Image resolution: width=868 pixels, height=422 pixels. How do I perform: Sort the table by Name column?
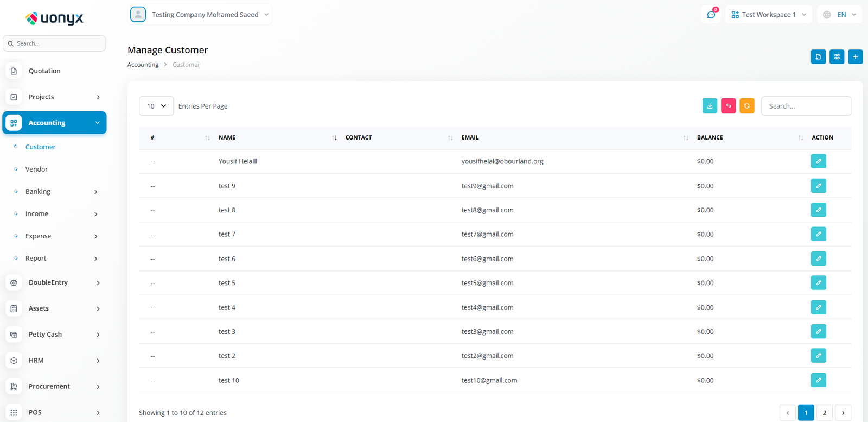[334, 138]
